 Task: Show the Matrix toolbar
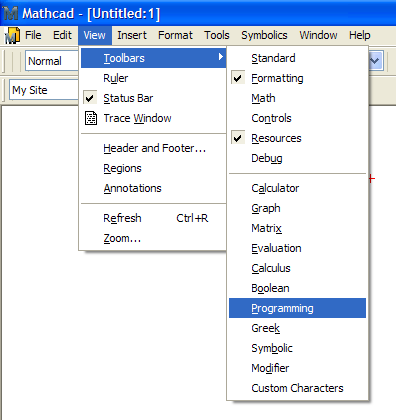297,228
